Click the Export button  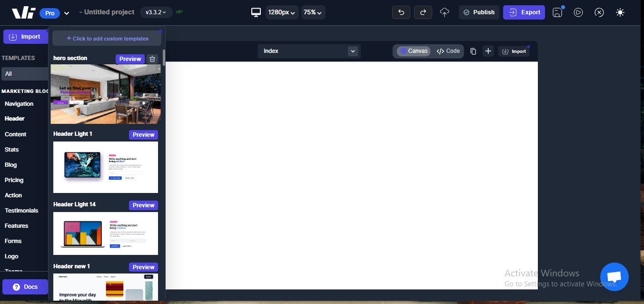click(524, 12)
